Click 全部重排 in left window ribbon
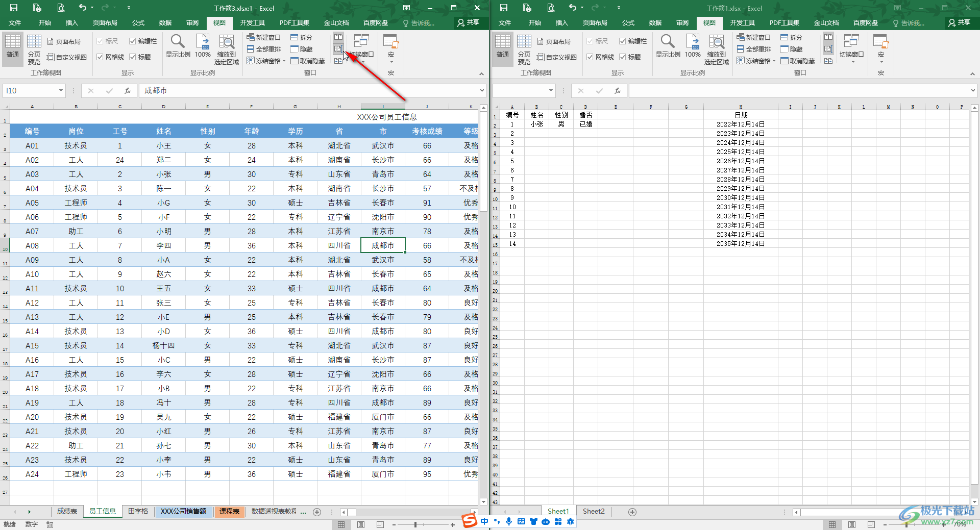Viewport: 980px width, 530px height. tap(263, 49)
